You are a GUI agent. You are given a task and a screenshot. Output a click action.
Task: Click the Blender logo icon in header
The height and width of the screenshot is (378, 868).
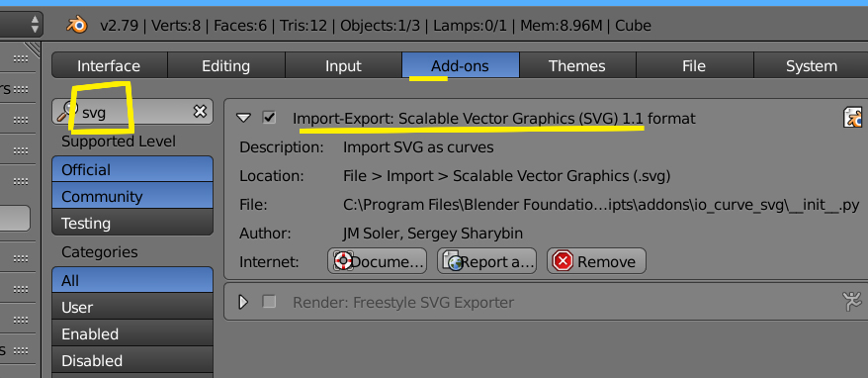pyautogui.click(x=77, y=26)
